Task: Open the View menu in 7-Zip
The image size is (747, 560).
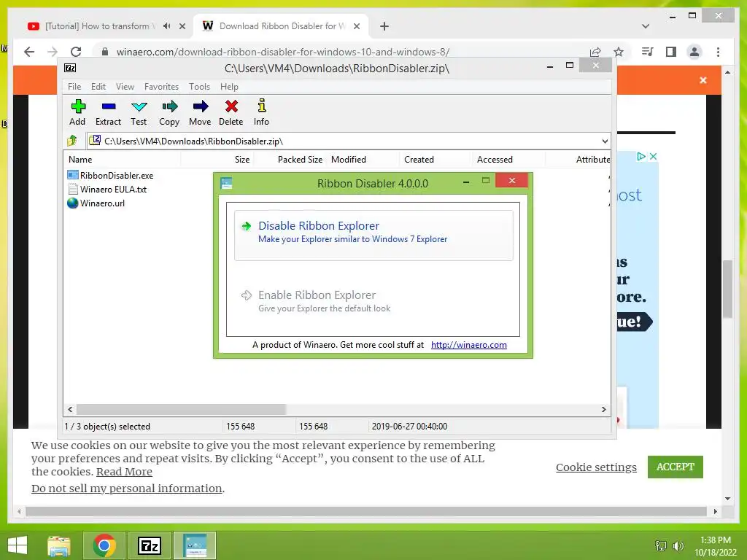Action: coord(125,87)
